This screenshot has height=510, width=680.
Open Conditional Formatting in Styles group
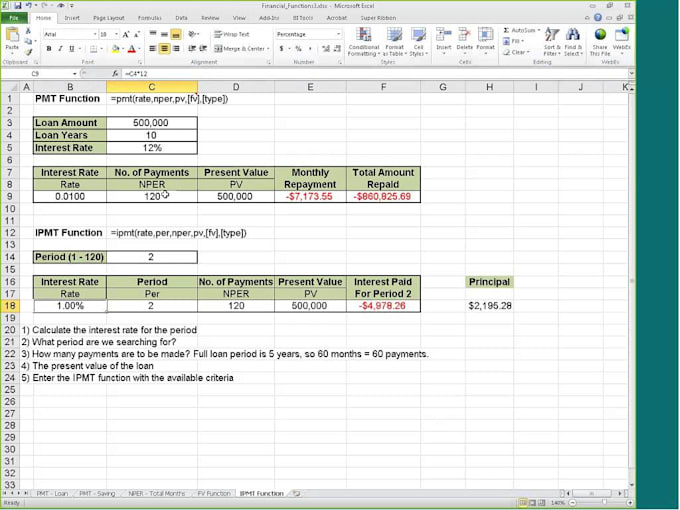click(x=363, y=42)
